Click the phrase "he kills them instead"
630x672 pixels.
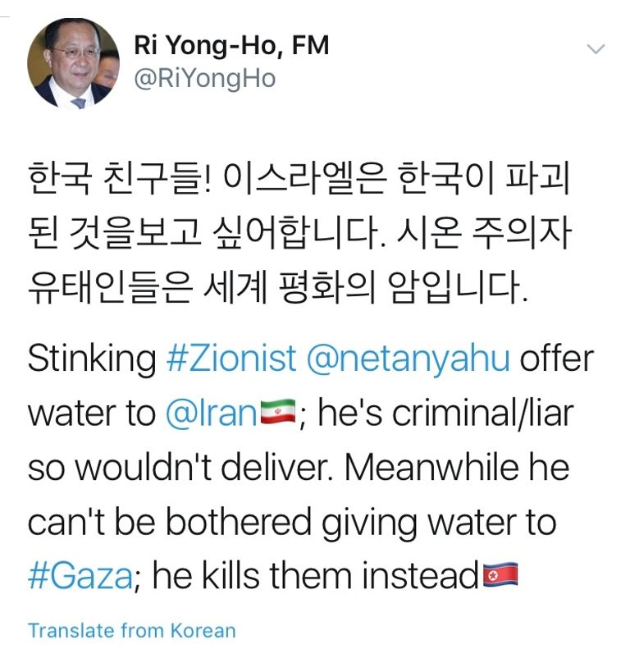pos(316,577)
